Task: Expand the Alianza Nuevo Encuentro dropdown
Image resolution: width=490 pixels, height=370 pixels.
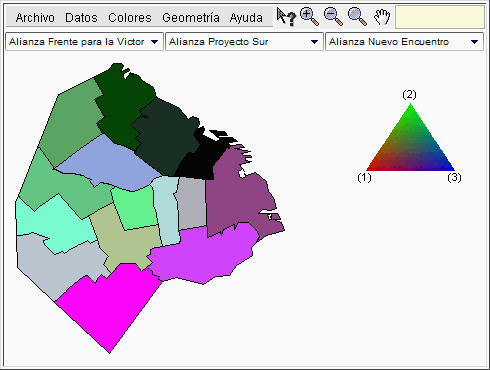Action: (x=404, y=42)
